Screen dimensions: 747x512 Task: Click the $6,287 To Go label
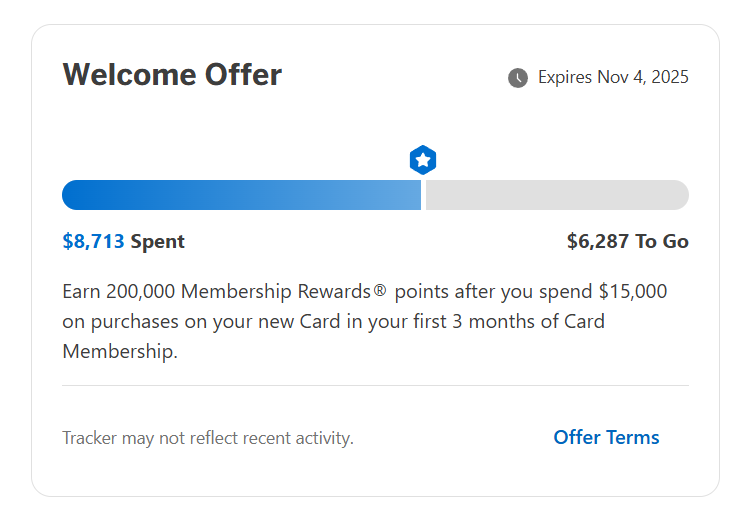pos(627,241)
